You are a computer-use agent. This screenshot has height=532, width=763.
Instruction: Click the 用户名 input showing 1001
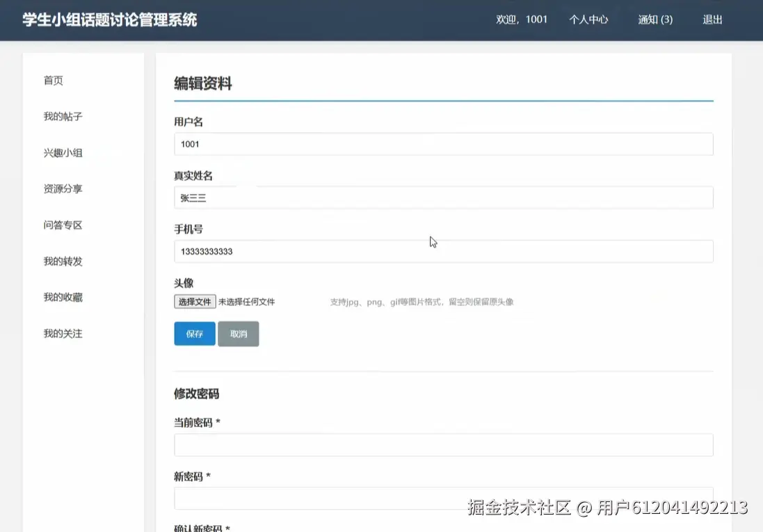click(444, 144)
